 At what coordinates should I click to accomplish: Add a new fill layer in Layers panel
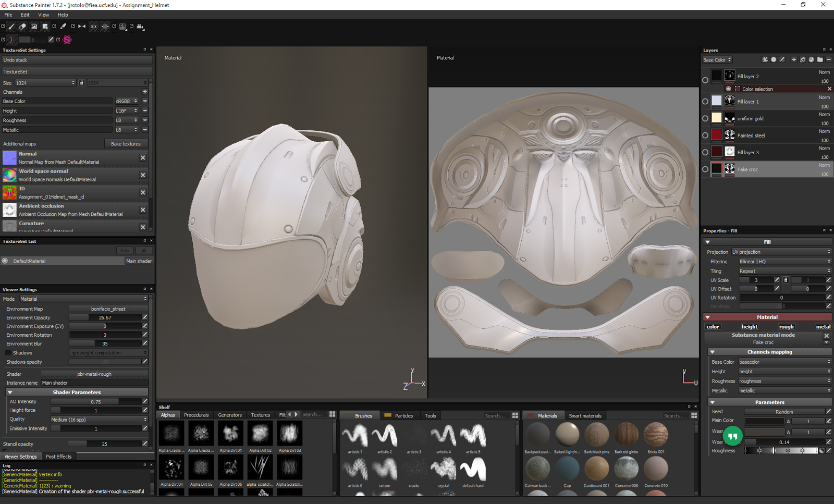pos(802,59)
